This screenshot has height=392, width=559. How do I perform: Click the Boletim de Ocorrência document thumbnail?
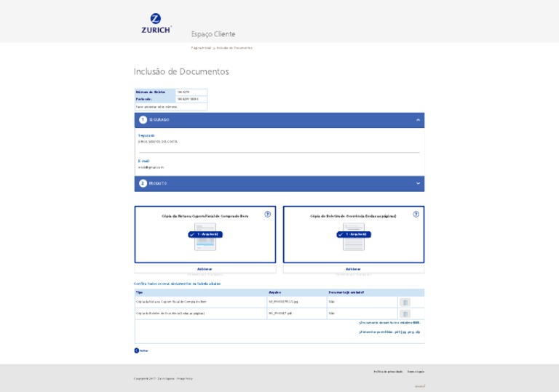pos(353,238)
